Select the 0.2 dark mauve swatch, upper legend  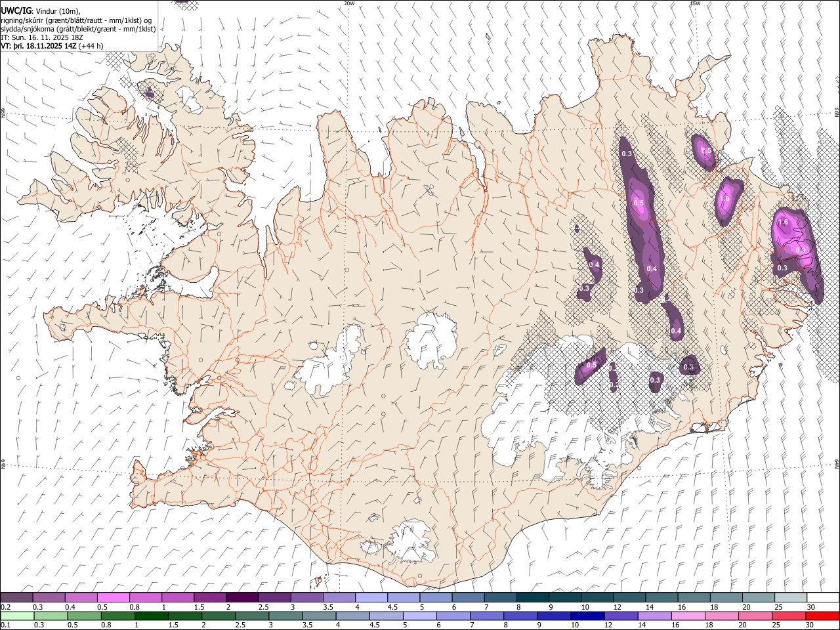tap(16, 598)
